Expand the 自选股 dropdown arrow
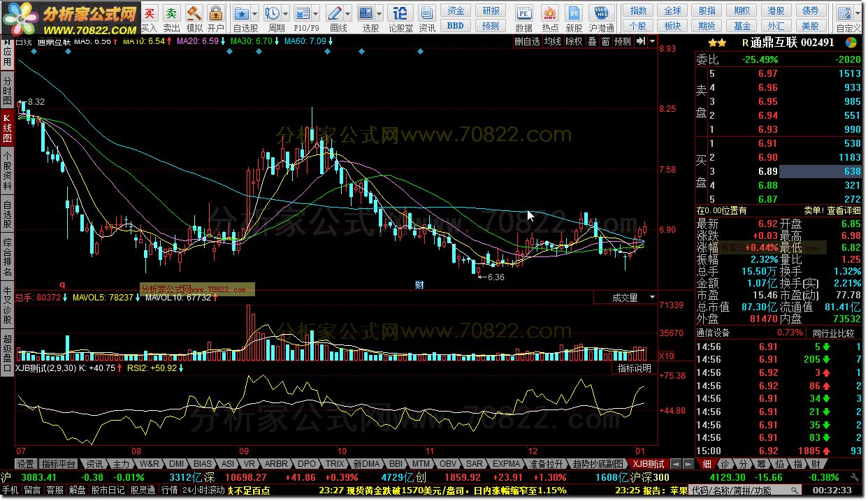 coord(254,13)
